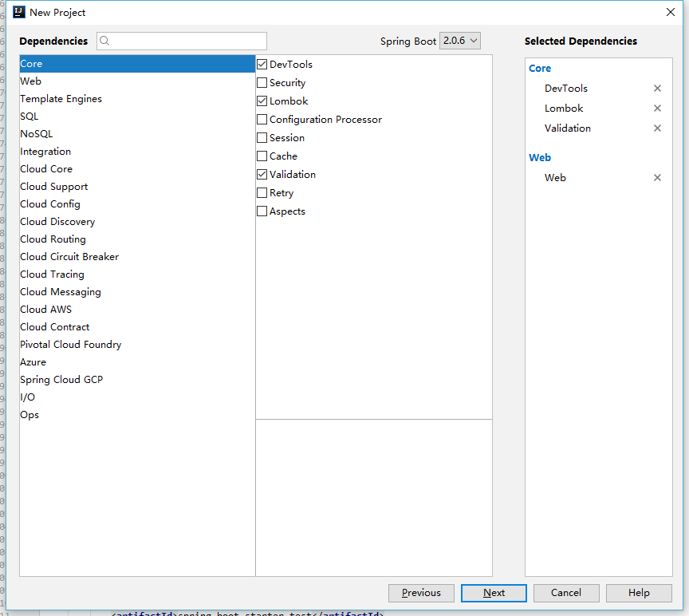Screen dimensions: 689x616
Task: Remove DevTools from Selected Dependencies
Action: 657,88
